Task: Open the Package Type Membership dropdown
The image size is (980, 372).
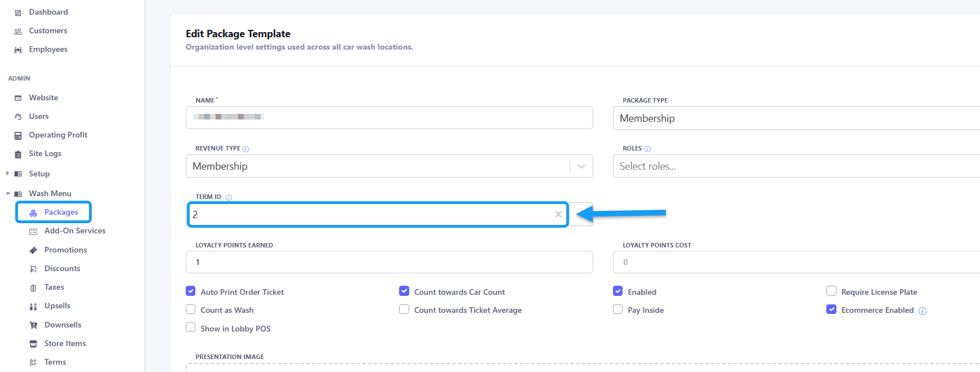Action: point(796,118)
